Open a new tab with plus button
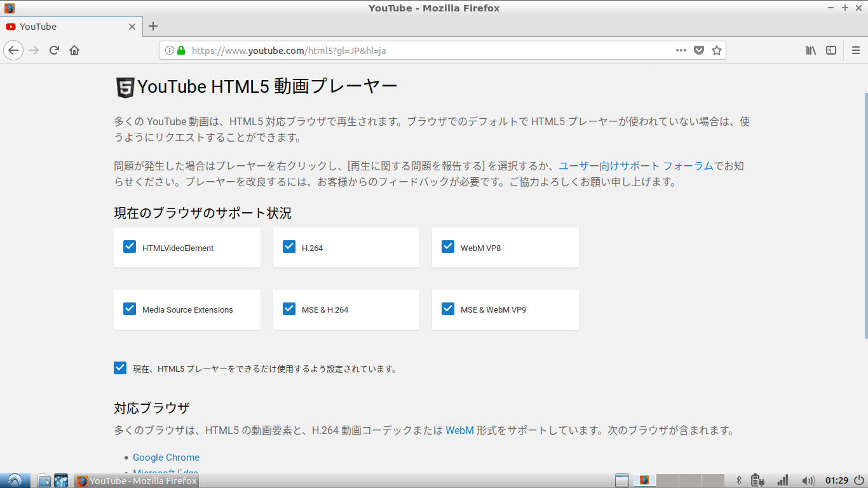868x488 pixels. (x=153, y=26)
